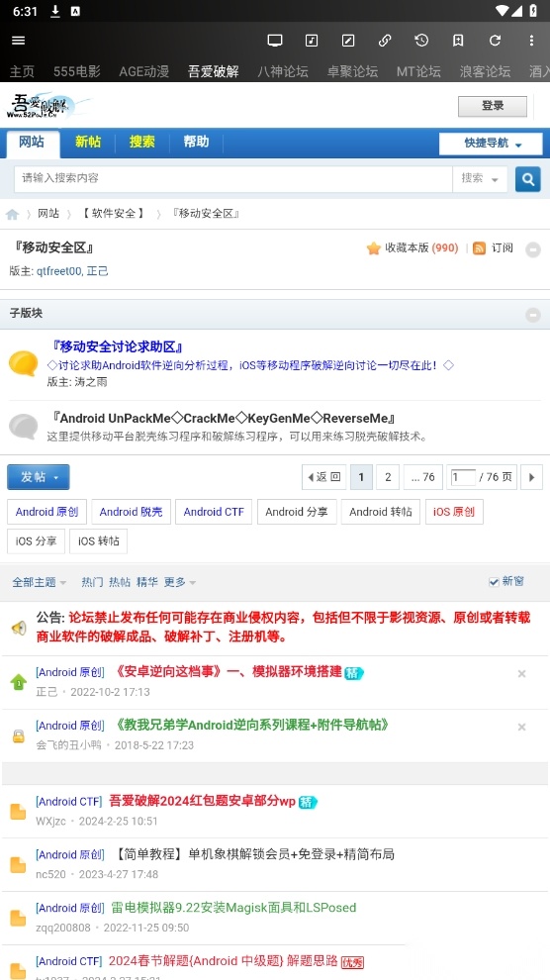This screenshot has height=980, width=550.
Task: Open the AGE动漫 bookmark tab
Action: 144,71
